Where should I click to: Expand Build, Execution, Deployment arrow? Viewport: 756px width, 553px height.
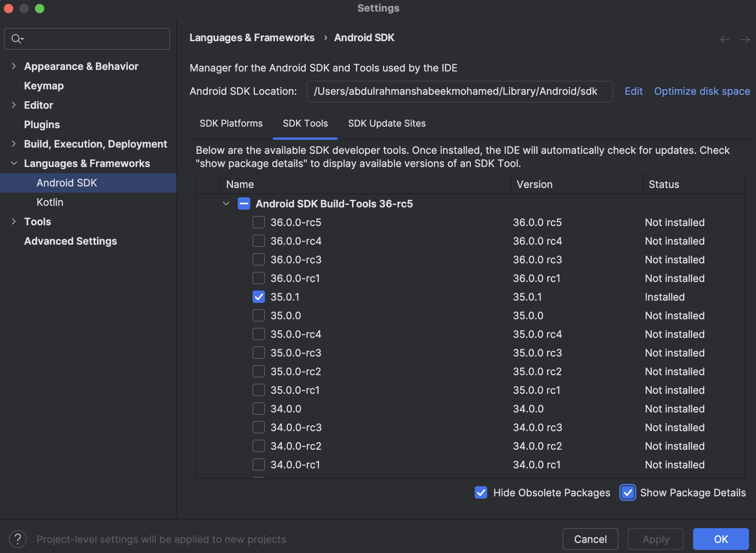coord(14,144)
